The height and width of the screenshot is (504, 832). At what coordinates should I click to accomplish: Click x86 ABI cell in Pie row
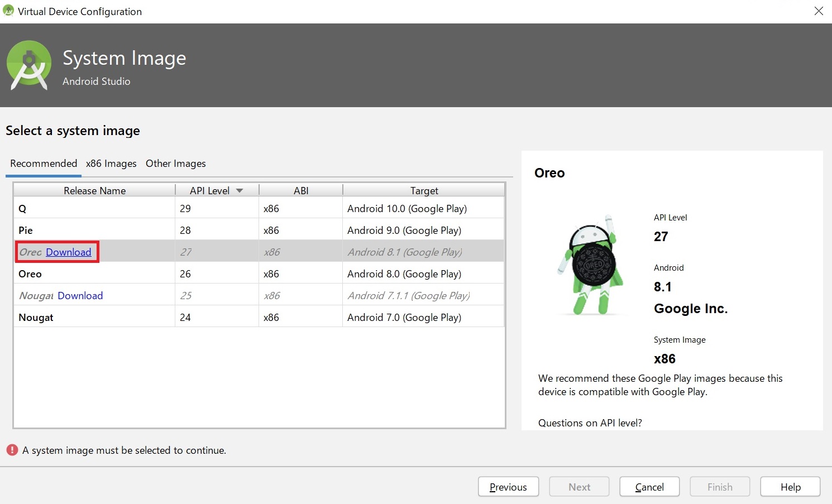click(301, 230)
